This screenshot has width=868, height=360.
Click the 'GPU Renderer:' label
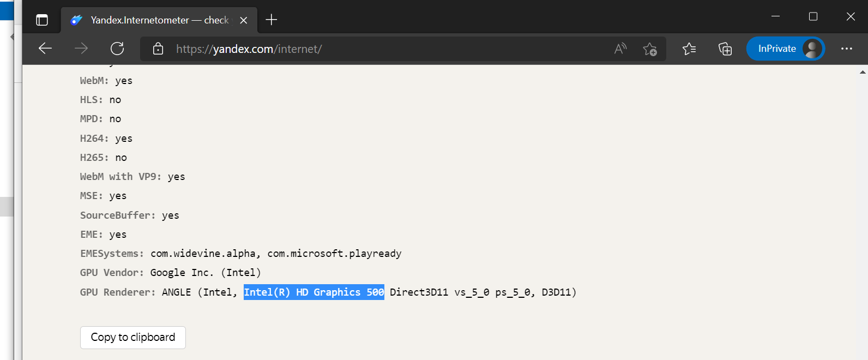click(118, 292)
